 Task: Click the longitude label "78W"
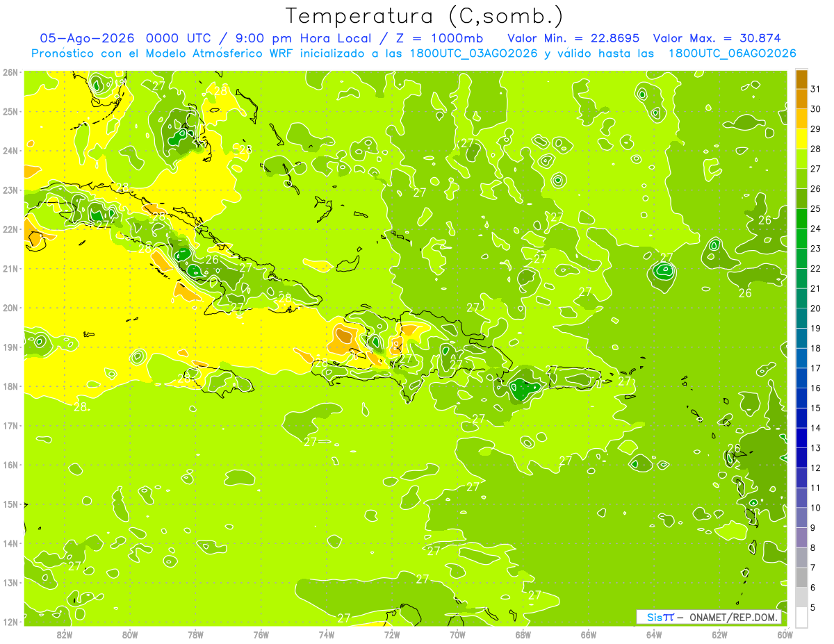pyautogui.click(x=195, y=634)
